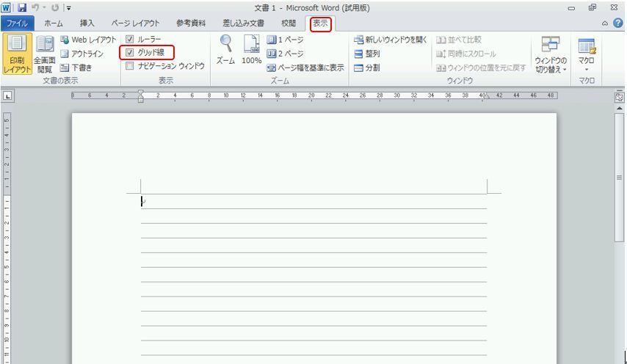Minimize the ribbon with the caret icon
This screenshot has height=364, width=627.
tap(605, 23)
